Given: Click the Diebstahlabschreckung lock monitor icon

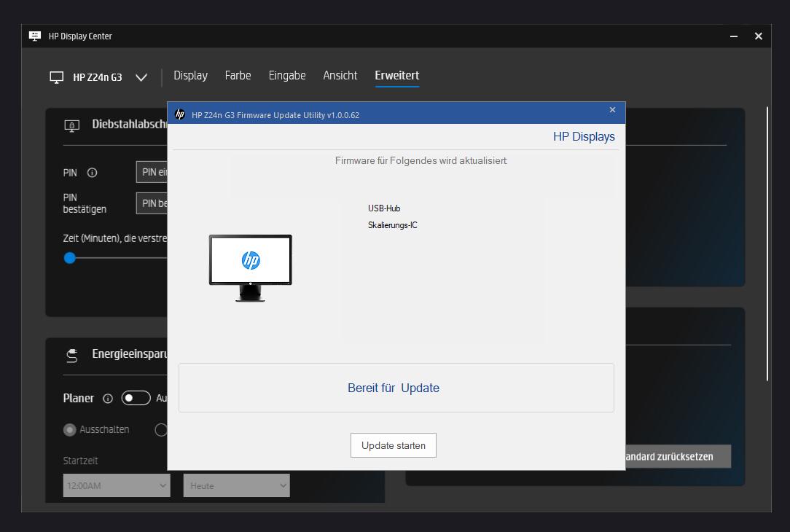Looking at the screenshot, I should [72, 125].
